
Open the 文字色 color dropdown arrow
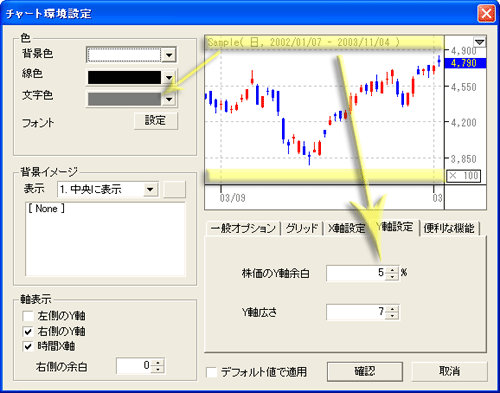pyautogui.click(x=169, y=99)
